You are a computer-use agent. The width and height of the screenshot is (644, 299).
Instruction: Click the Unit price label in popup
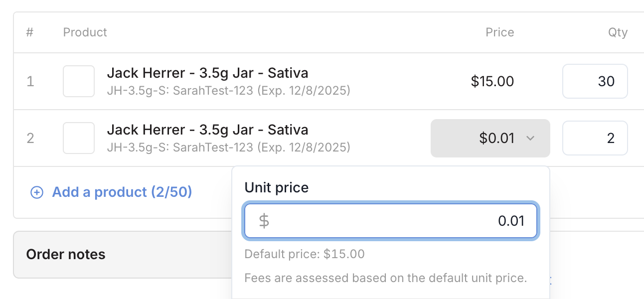(x=277, y=188)
